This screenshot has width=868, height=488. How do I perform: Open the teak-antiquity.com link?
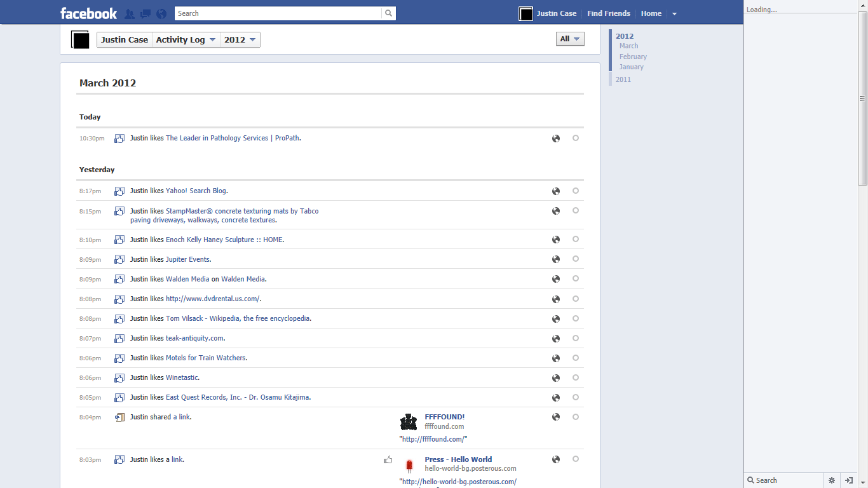(194, 338)
